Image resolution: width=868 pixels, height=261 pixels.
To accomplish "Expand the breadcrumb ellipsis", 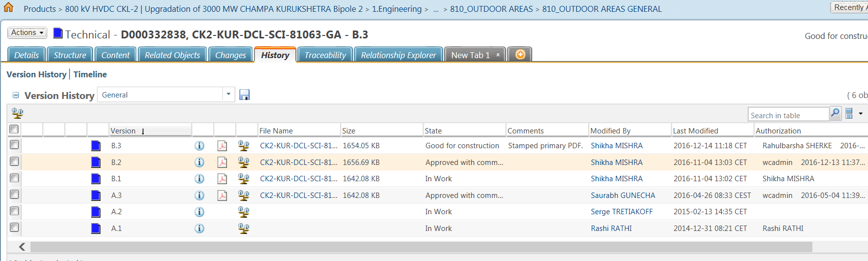I will click(436, 9).
